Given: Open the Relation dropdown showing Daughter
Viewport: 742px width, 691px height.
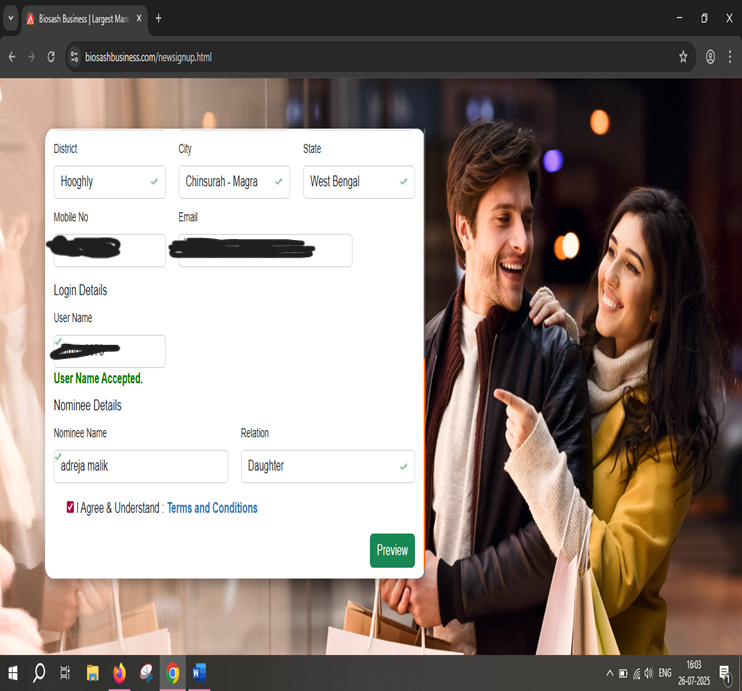Looking at the screenshot, I should (x=327, y=466).
